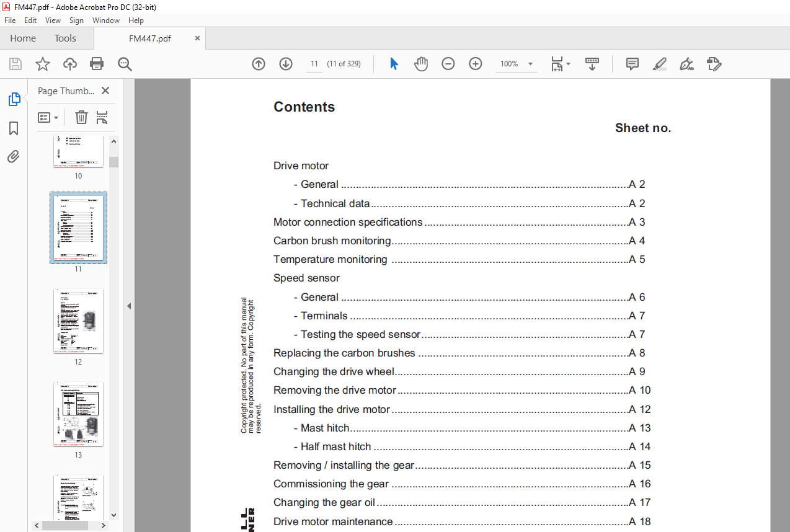
Task: Click Commissioning the gear entry
Action: pyautogui.click(x=462, y=484)
